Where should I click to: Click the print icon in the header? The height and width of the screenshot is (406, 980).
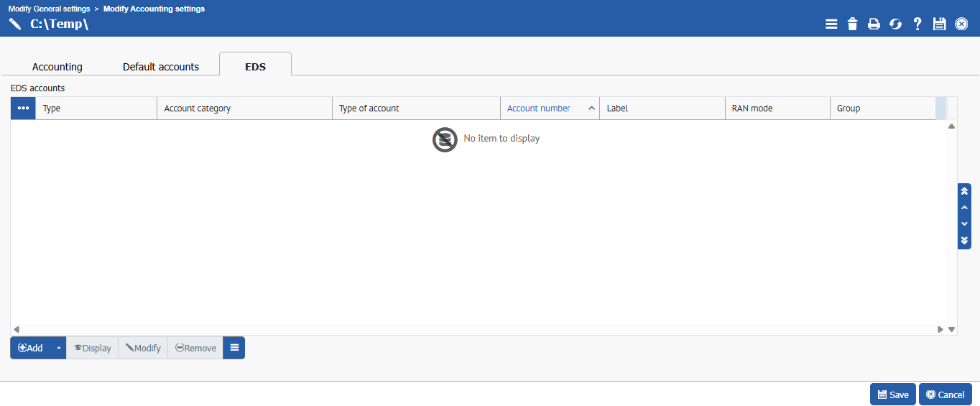(x=874, y=24)
